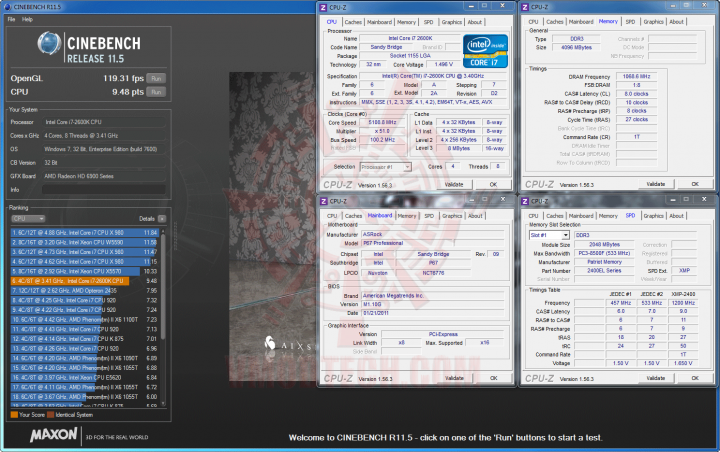Run the OpenGL benchmark
This screenshot has height=452, width=720.
(x=156, y=79)
